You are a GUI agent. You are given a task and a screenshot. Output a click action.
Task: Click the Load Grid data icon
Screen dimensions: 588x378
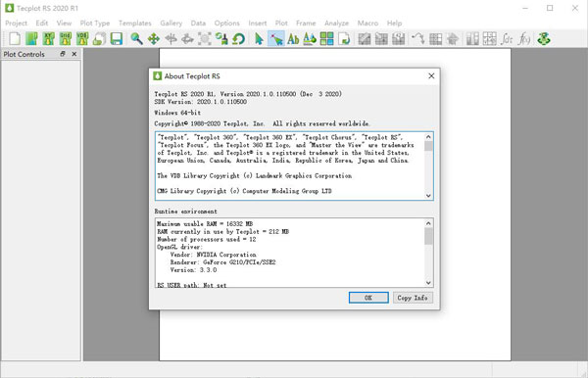coord(66,38)
